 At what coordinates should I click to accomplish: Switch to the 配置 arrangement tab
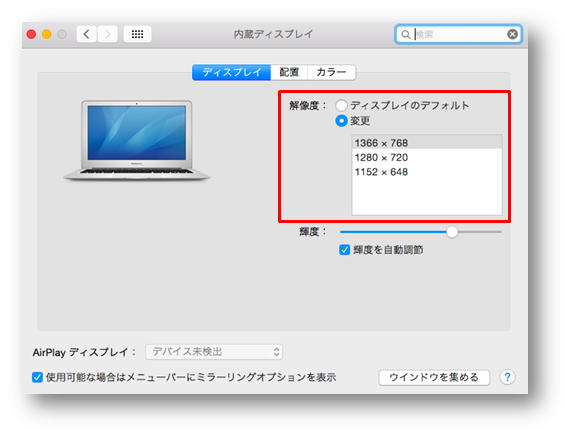pos(289,72)
